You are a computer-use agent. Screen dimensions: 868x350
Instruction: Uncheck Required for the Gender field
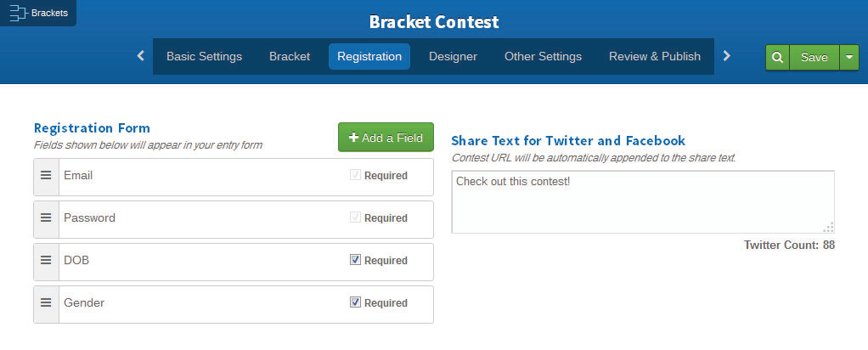(x=355, y=302)
